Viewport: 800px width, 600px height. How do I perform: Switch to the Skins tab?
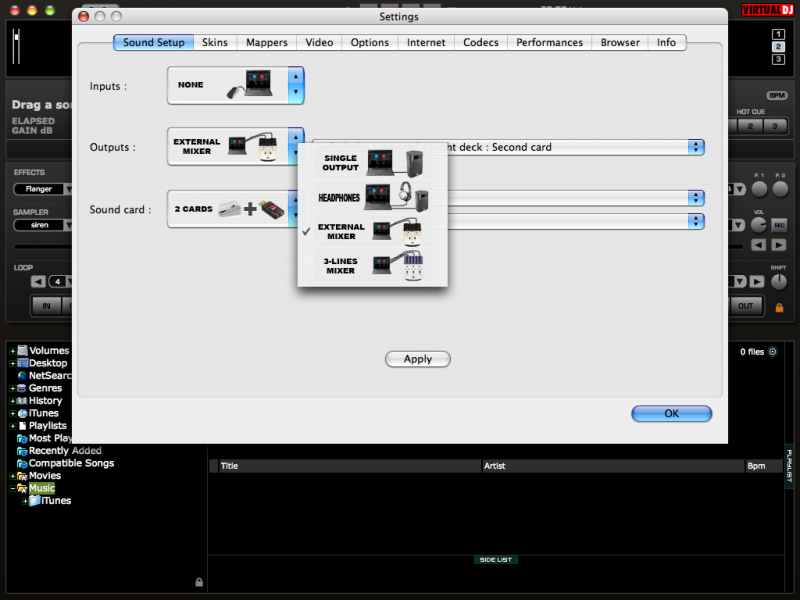click(x=214, y=43)
